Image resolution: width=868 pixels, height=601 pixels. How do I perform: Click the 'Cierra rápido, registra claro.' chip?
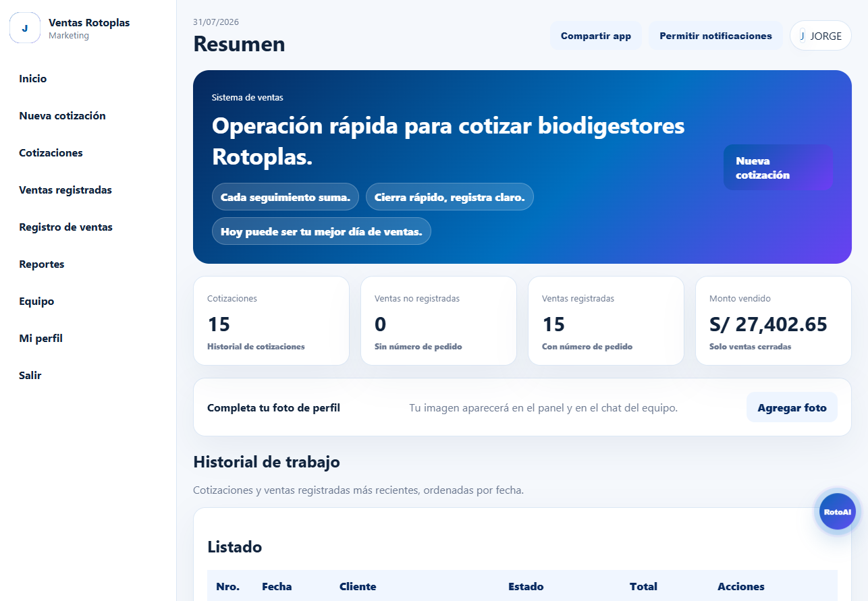point(450,197)
